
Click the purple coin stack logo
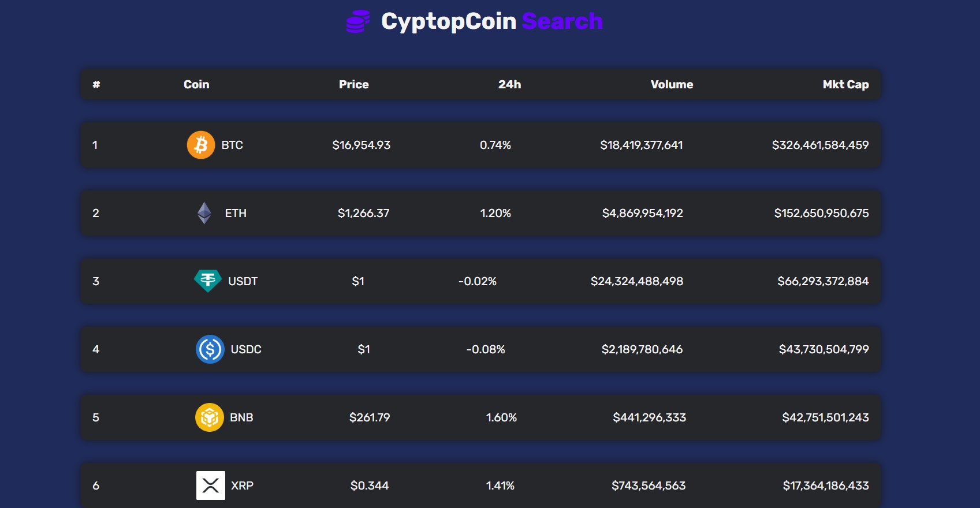tap(358, 21)
